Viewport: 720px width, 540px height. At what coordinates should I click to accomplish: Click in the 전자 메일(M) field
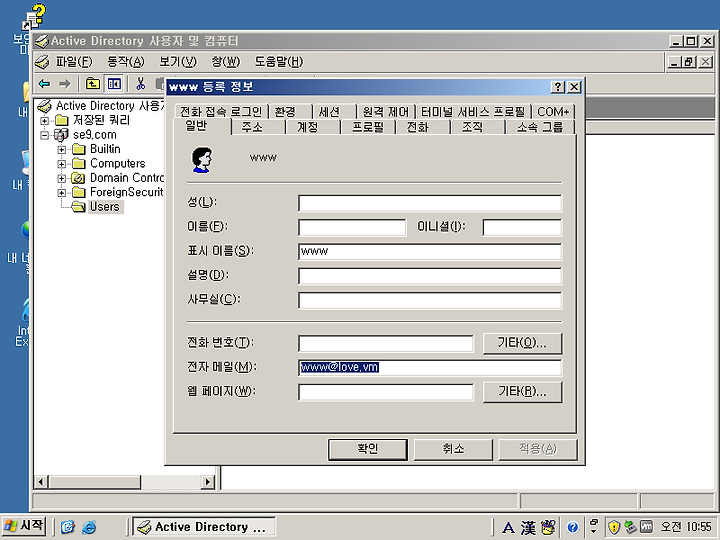click(430, 367)
